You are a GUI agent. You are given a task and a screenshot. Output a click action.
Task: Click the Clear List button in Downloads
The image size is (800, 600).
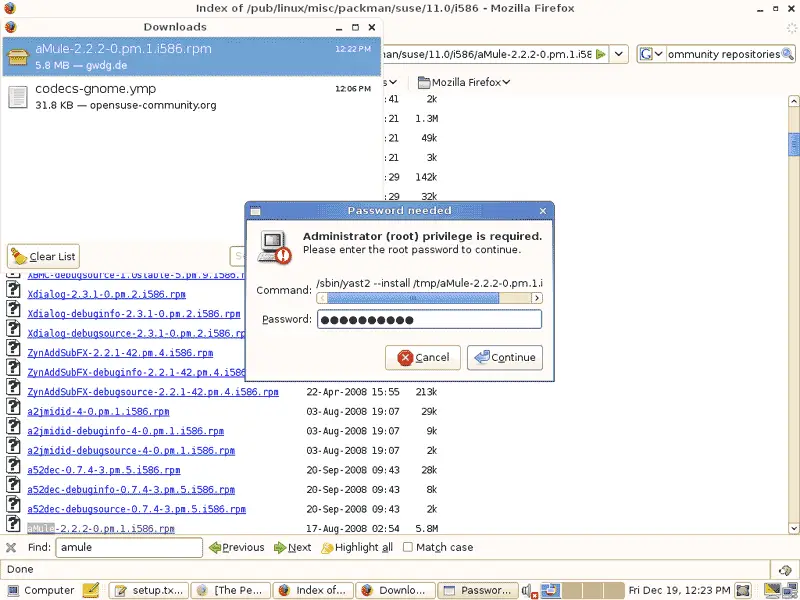tap(43, 256)
